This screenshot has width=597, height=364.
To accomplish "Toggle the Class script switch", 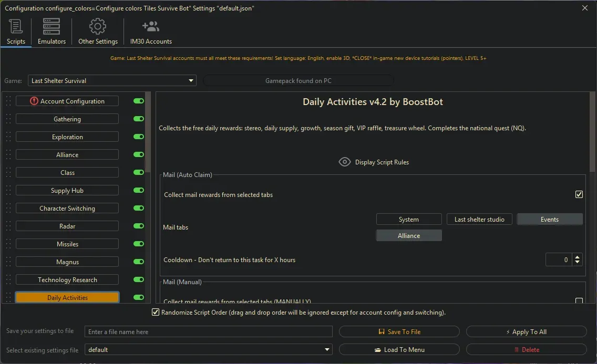I will [139, 172].
